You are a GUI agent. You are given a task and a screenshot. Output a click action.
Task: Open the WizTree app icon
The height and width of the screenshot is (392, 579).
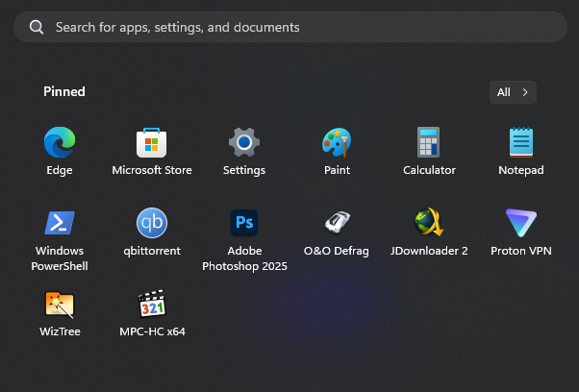pyautogui.click(x=60, y=305)
